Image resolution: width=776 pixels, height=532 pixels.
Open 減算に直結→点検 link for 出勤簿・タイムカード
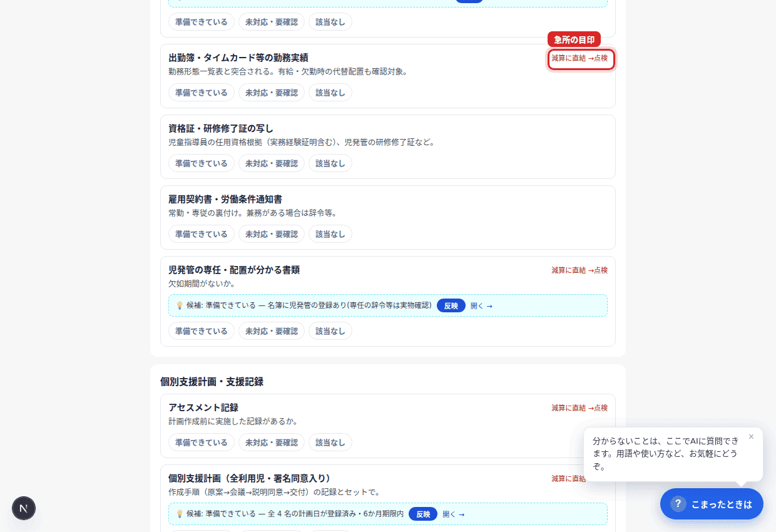point(579,58)
